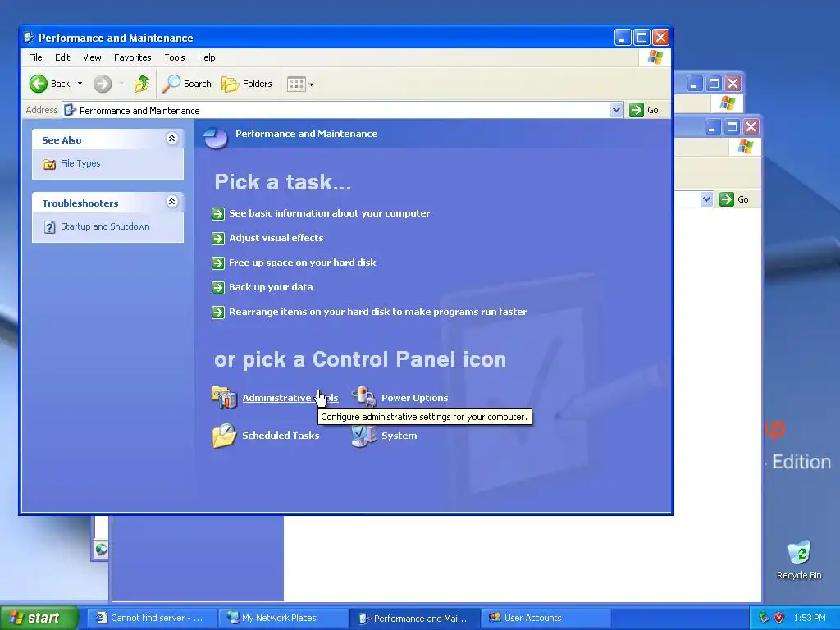
Task: Click arrow icon beside Free up space
Action: pos(218,263)
